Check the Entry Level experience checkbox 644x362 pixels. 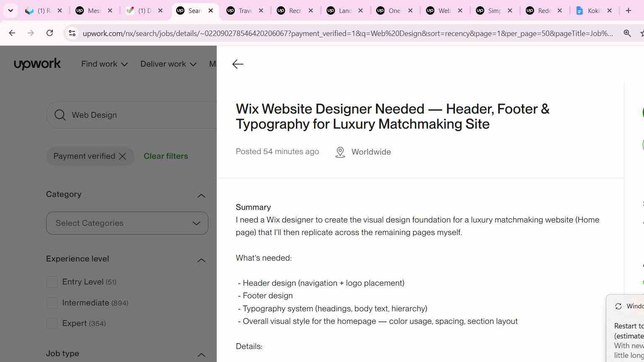click(x=52, y=282)
